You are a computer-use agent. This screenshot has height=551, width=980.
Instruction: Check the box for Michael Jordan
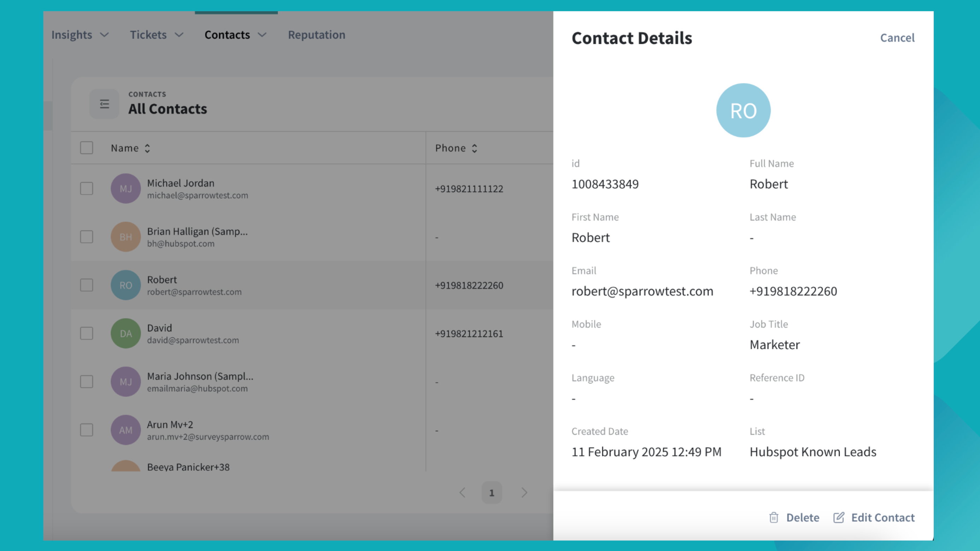(87, 189)
